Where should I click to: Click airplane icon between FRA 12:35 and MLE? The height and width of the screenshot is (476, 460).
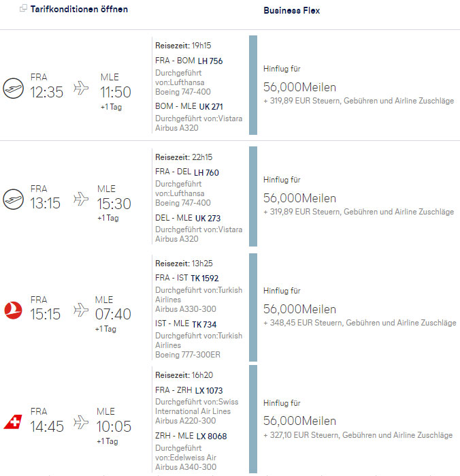[x=81, y=88]
